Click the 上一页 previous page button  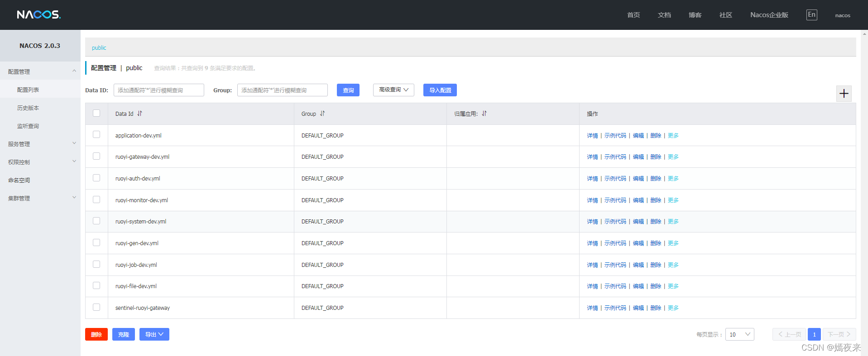[789, 334]
